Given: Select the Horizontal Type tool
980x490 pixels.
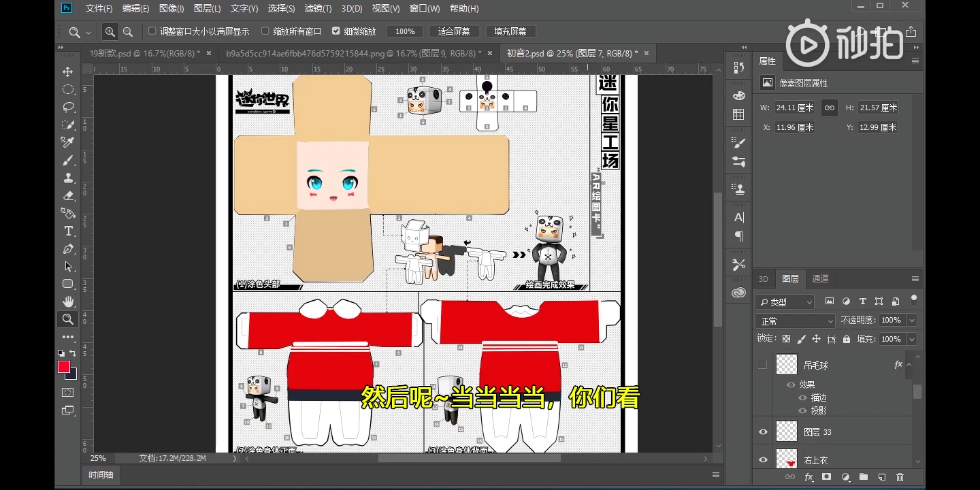Looking at the screenshot, I should [68, 231].
